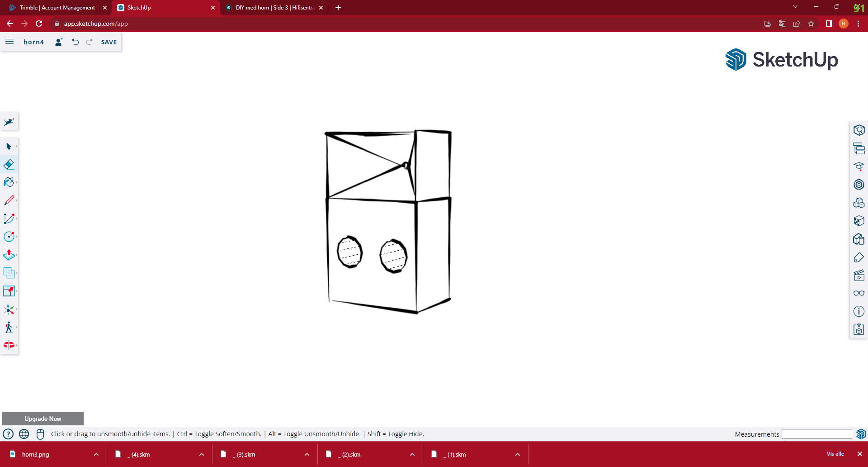
Task: Click the Upgrade Now button
Action: point(43,419)
